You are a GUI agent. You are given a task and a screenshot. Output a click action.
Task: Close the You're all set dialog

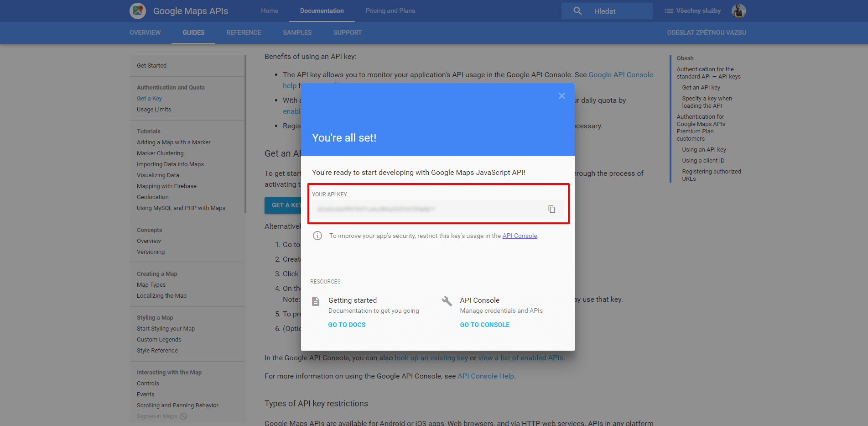point(562,96)
